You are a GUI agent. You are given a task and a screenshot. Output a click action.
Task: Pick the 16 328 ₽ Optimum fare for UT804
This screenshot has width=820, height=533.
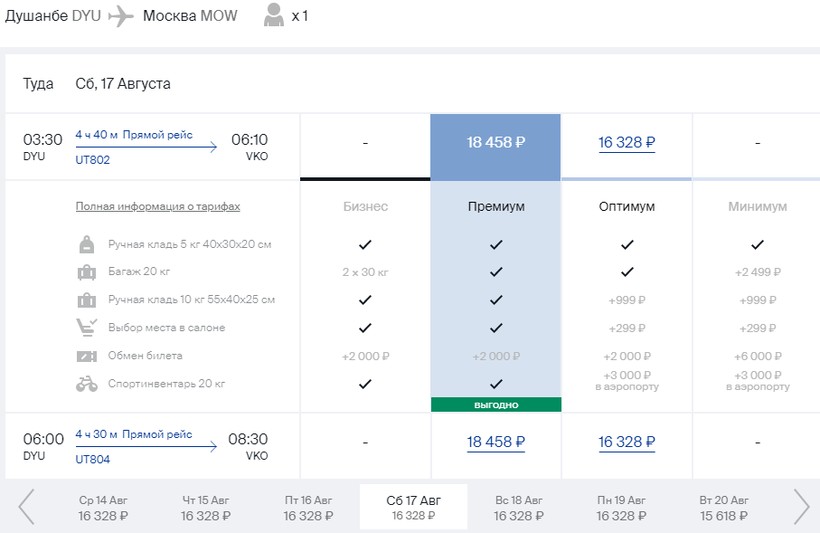[x=626, y=442]
